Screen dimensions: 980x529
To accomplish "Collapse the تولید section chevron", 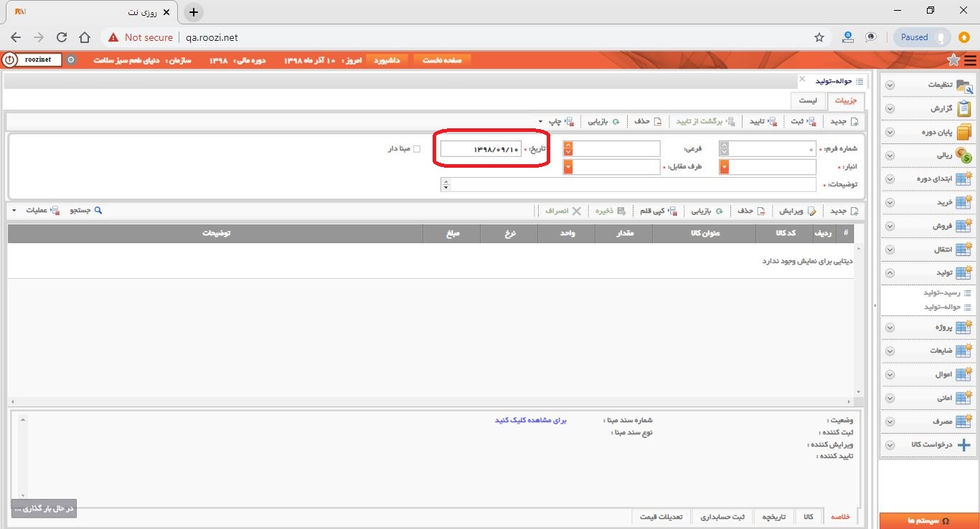I will pyautogui.click(x=890, y=273).
